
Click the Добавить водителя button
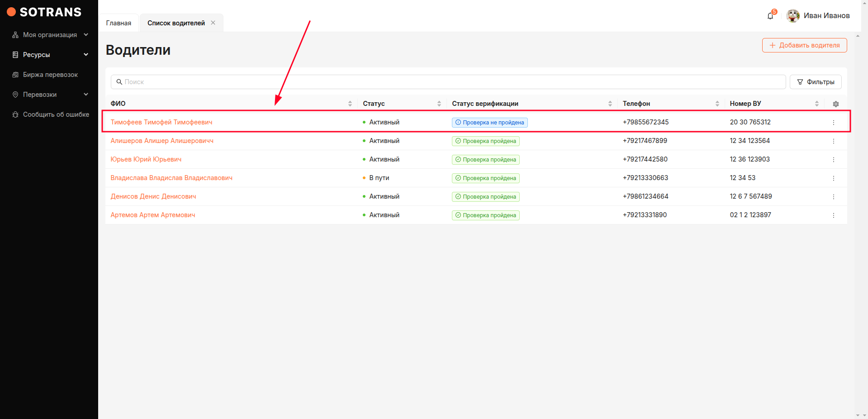click(x=804, y=45)
